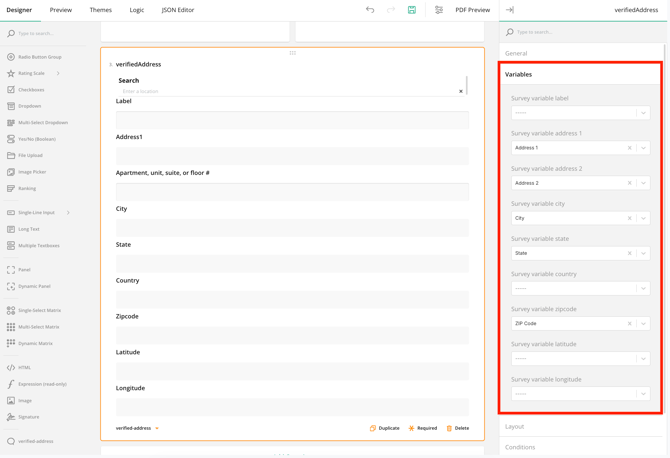Viewport: 670px width, 458px height.
Task: Clear the City variable selection
Action: pos(629,218)
